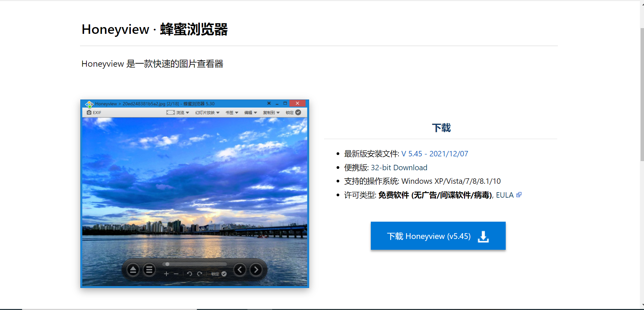Open the V 5.45 - 2021/12/07 link
The height and width of the screenshot is (310, 644).
pos(435,154)
